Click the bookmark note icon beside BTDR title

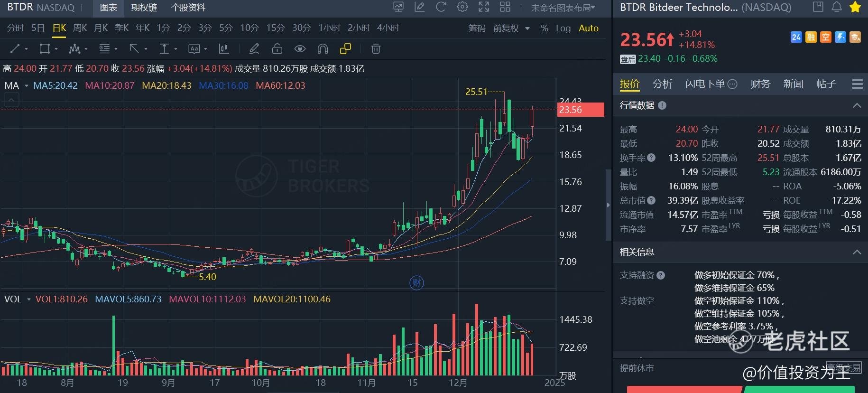point(818,7)
